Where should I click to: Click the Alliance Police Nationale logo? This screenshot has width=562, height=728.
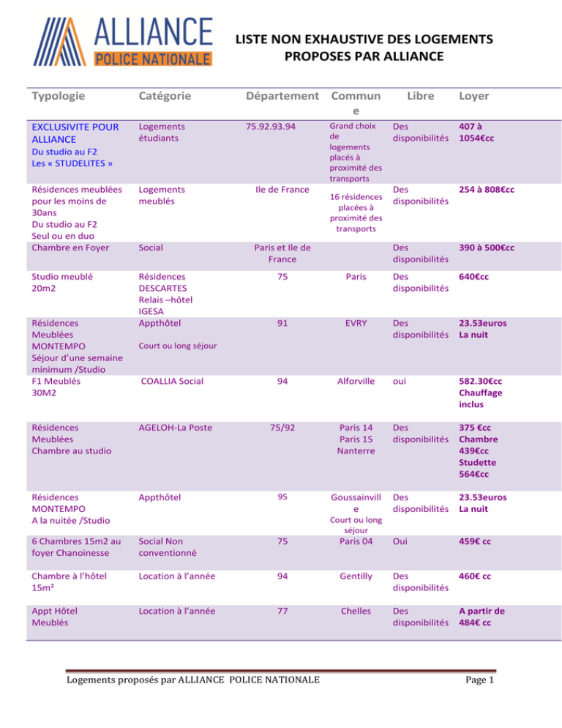[123, 42]
